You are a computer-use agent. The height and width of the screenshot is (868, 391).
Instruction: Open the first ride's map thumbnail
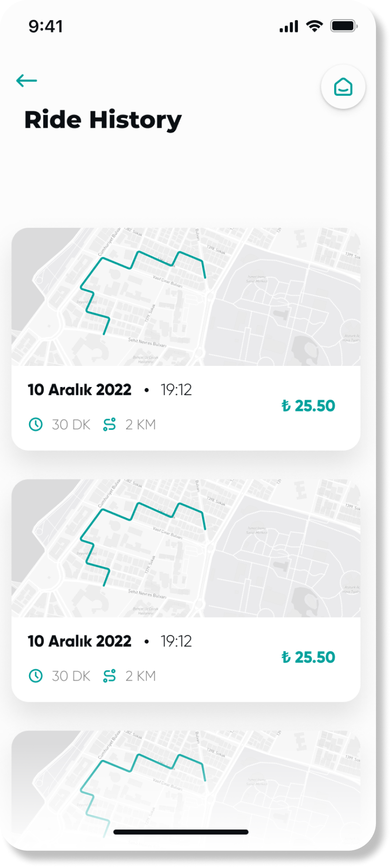point(186,297)
